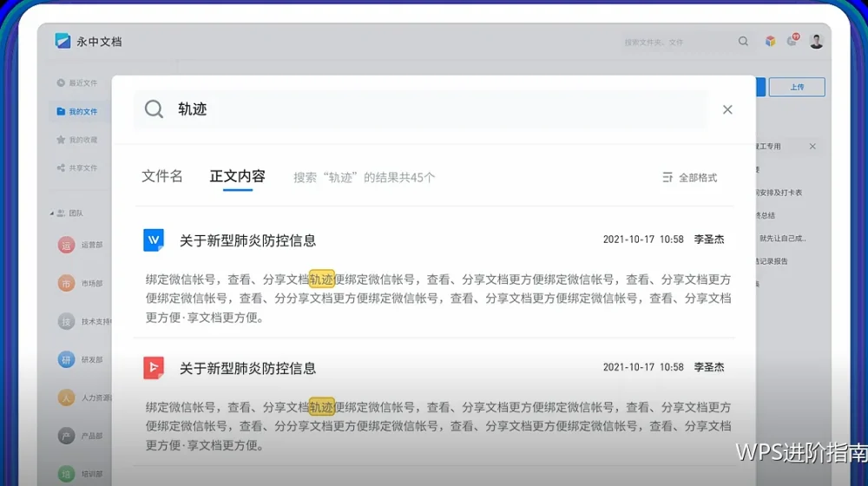
Task: Open 最近文件 in the sidebar
Action: tap(77, 83)
